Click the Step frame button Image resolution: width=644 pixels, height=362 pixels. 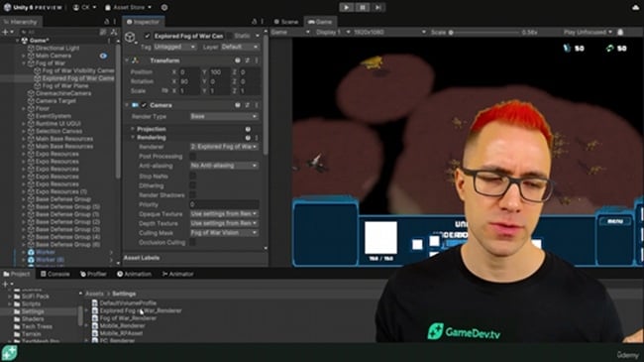click(x=377, y=7)
